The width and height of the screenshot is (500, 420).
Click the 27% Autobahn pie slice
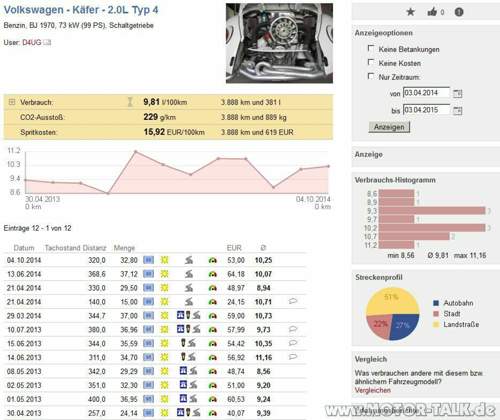click(x=404, y=326)
